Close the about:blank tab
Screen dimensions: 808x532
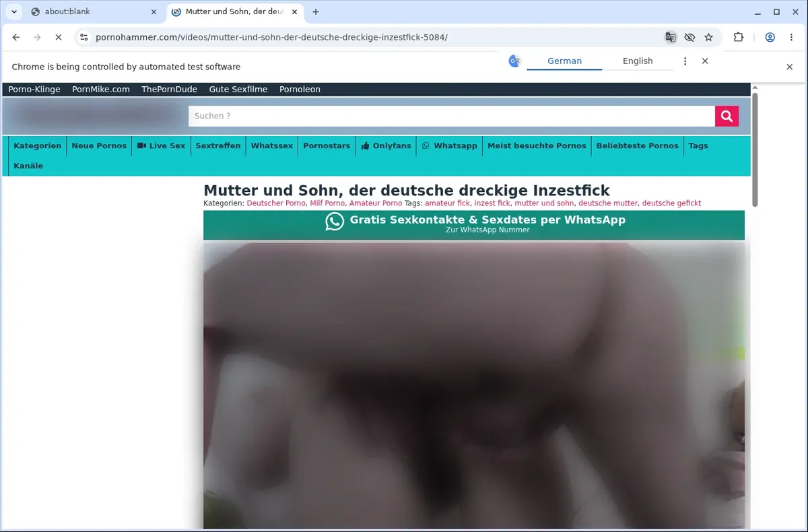[154, 11]
